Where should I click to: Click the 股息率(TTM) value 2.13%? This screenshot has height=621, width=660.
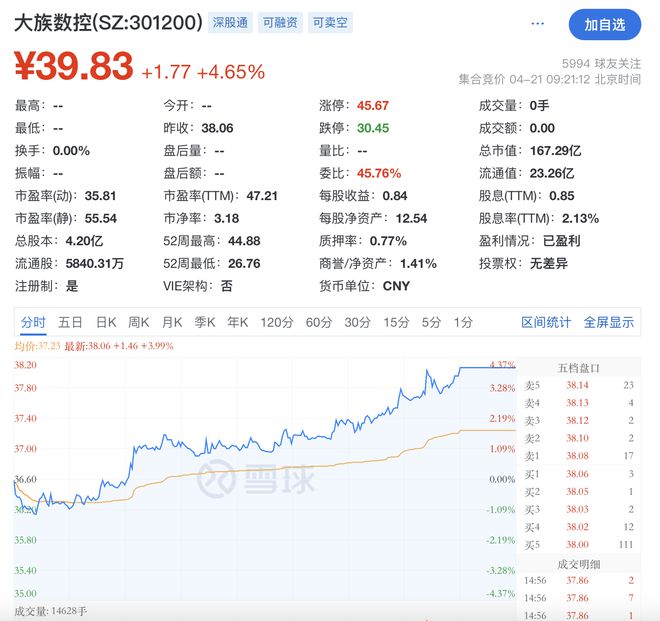[x=580, y=219]
